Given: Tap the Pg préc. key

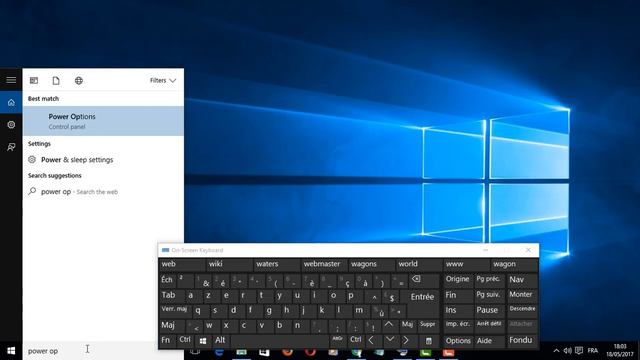Looking at the screenshot, I should [490, 280].
